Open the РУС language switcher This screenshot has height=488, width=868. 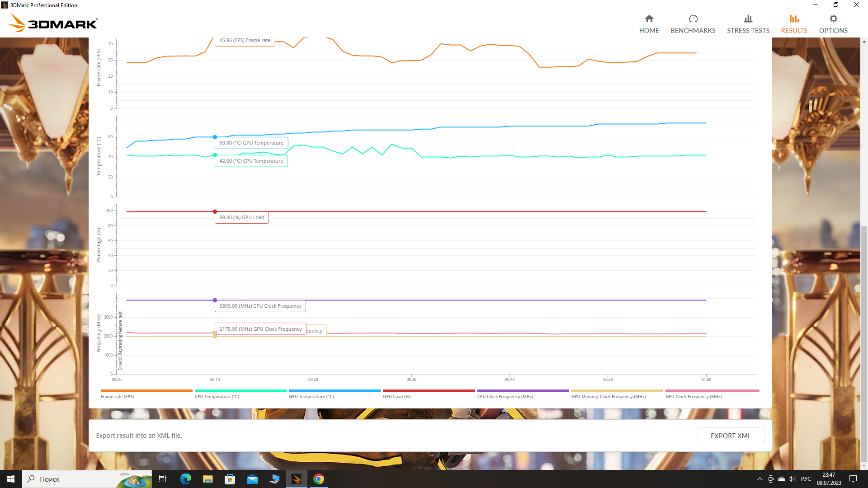806,479
